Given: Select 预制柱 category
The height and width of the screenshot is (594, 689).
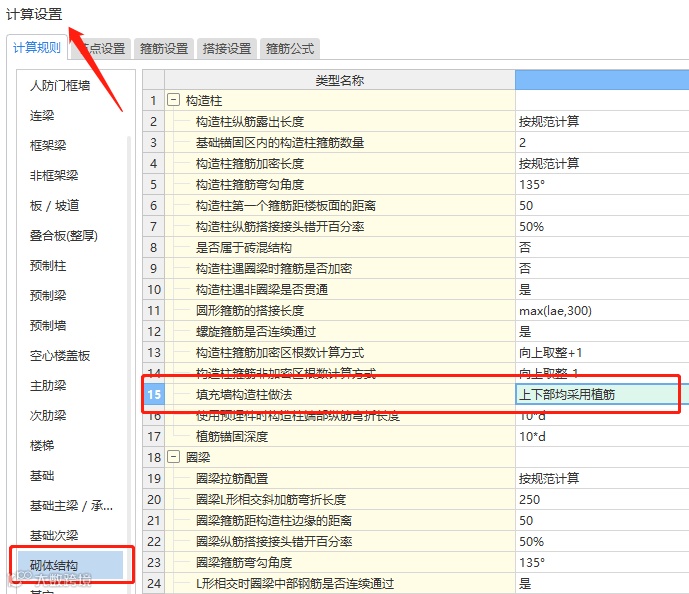Looking at the screenshot, I should (48, 266).
